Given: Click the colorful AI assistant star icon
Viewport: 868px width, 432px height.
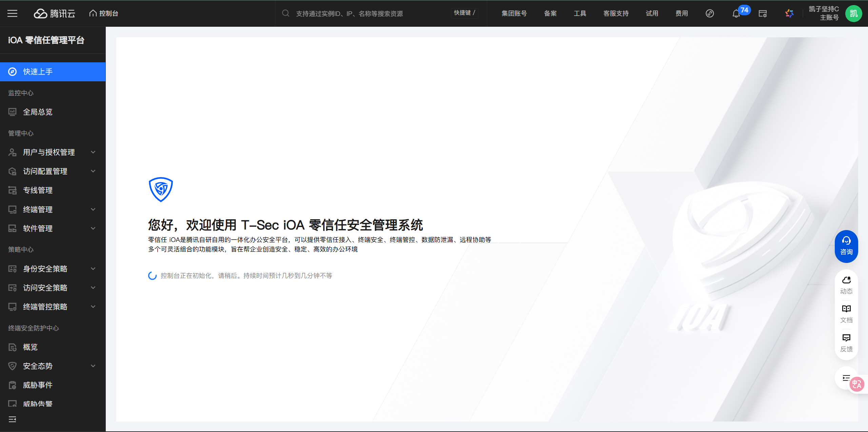Looking at the screenshot, I should pyautogui.click(x=789, y=14).
